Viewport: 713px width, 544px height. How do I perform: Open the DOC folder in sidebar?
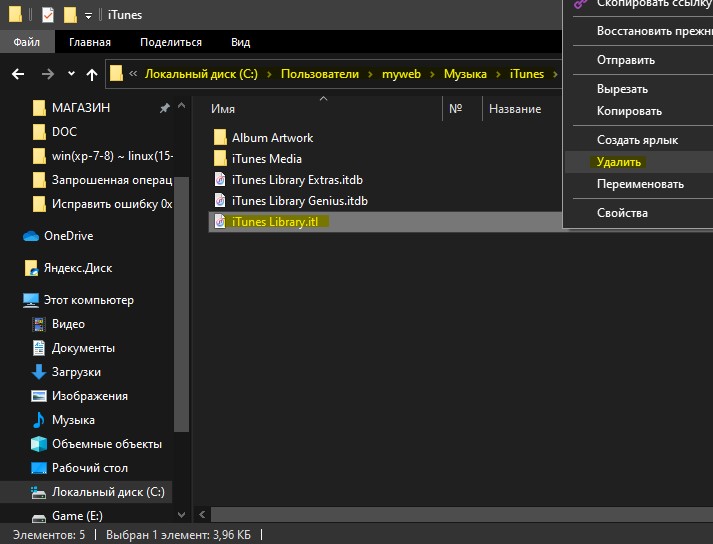64,132
